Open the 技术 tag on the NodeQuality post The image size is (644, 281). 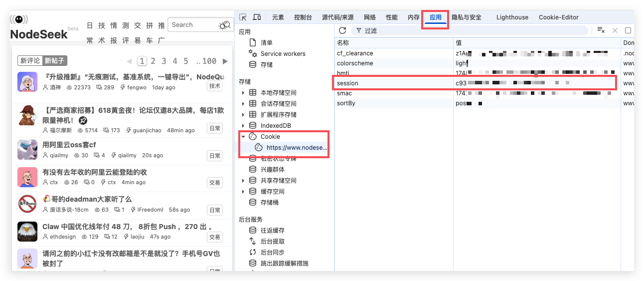pyautogui.click(x=215, y=86)
